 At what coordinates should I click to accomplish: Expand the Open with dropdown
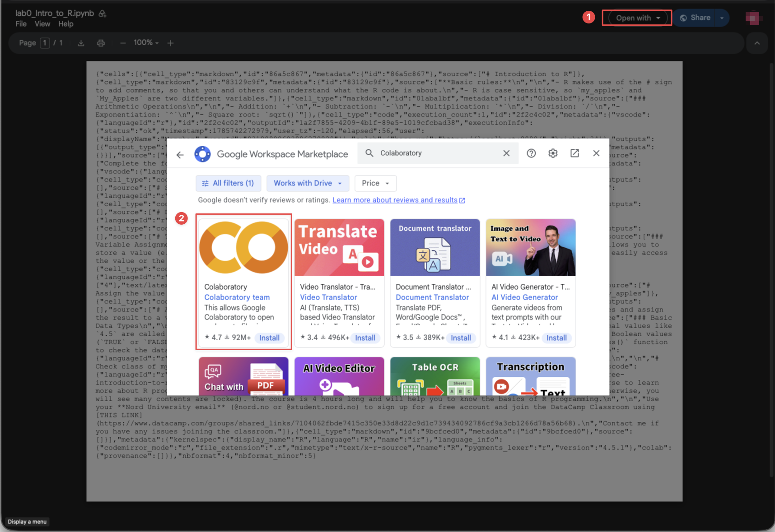tap(638, 18)
